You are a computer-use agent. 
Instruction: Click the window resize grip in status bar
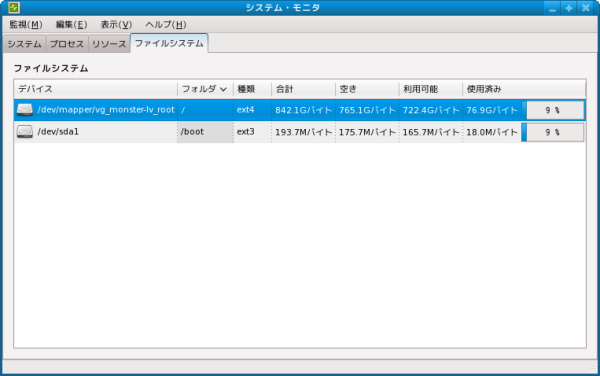coord(591,368)
